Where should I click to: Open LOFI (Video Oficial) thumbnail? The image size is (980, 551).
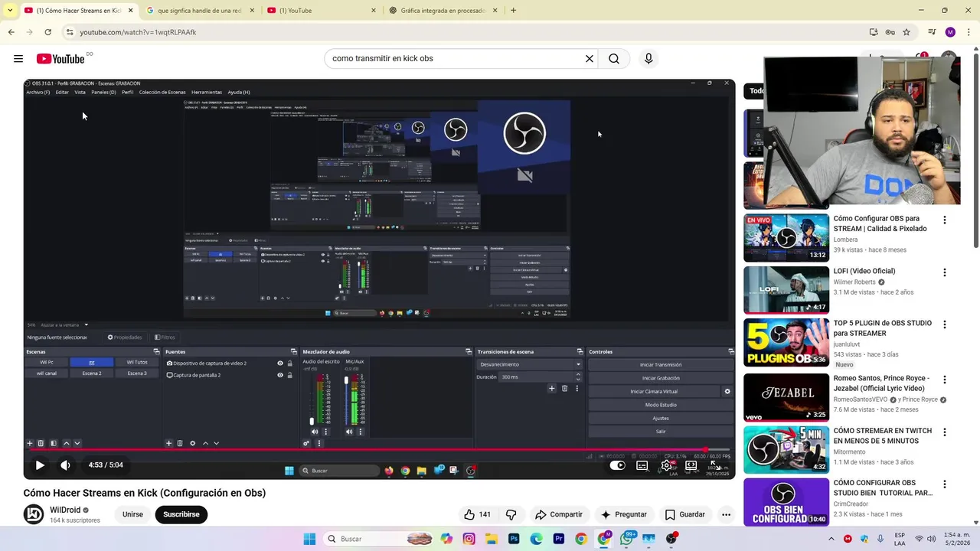786,290
